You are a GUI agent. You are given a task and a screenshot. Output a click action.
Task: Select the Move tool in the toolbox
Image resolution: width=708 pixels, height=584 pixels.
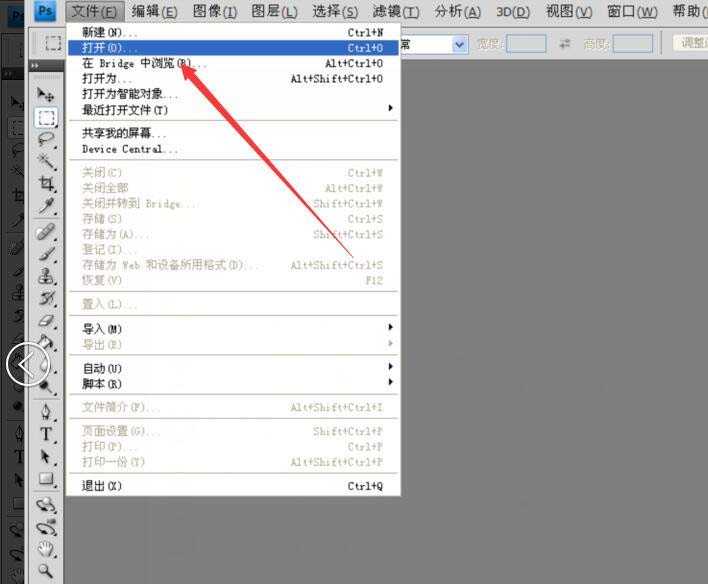point(46,94)
